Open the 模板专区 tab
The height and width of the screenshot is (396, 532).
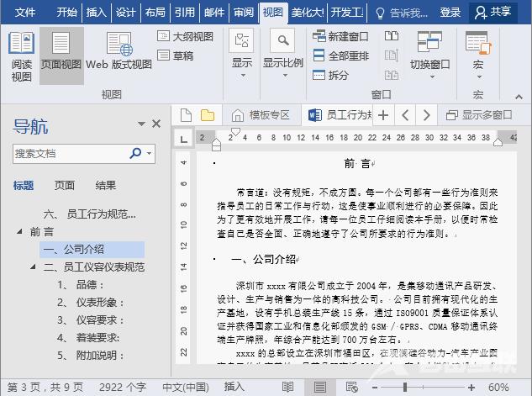pyautogui.click(x=261, y=115)
